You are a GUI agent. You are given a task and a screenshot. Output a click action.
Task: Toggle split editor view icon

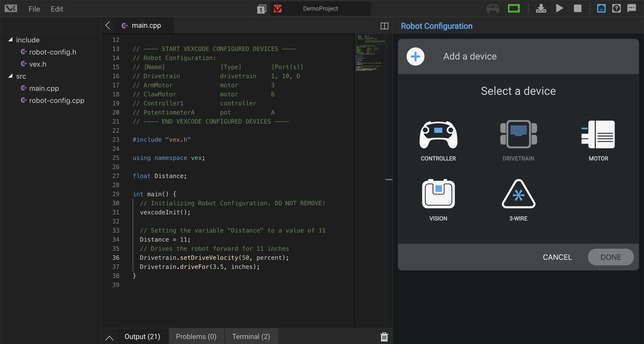[x=384, y=26]
